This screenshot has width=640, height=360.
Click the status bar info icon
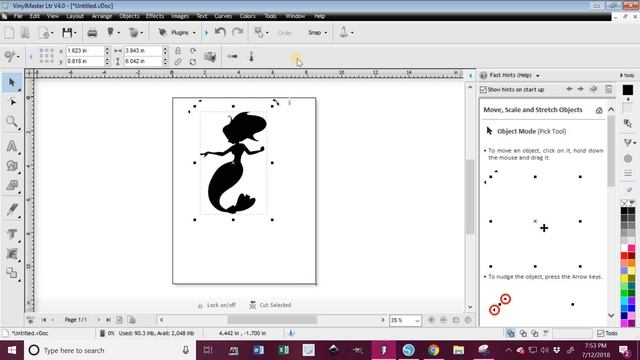(291, 333)
